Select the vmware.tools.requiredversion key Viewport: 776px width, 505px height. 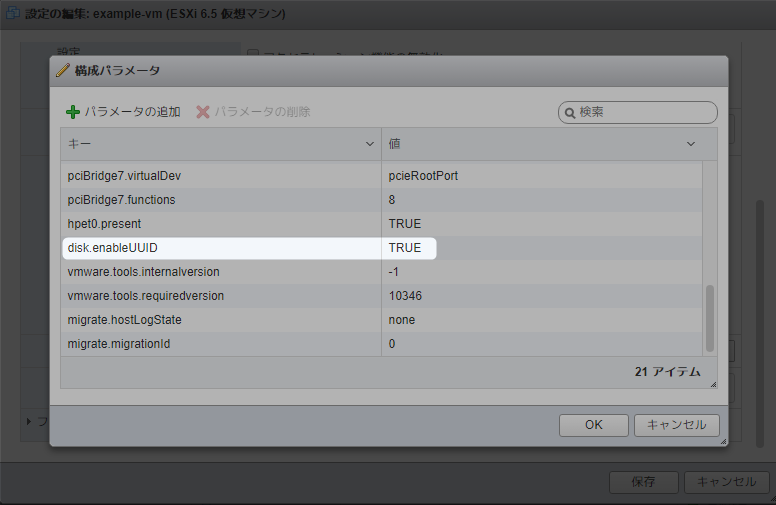click(146, 296)
